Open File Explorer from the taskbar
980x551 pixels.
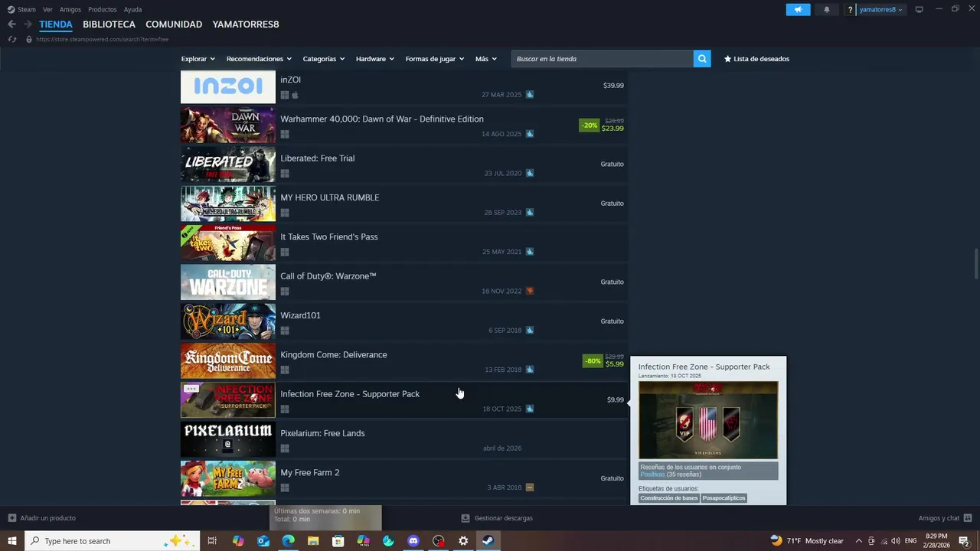coord(313,541)
